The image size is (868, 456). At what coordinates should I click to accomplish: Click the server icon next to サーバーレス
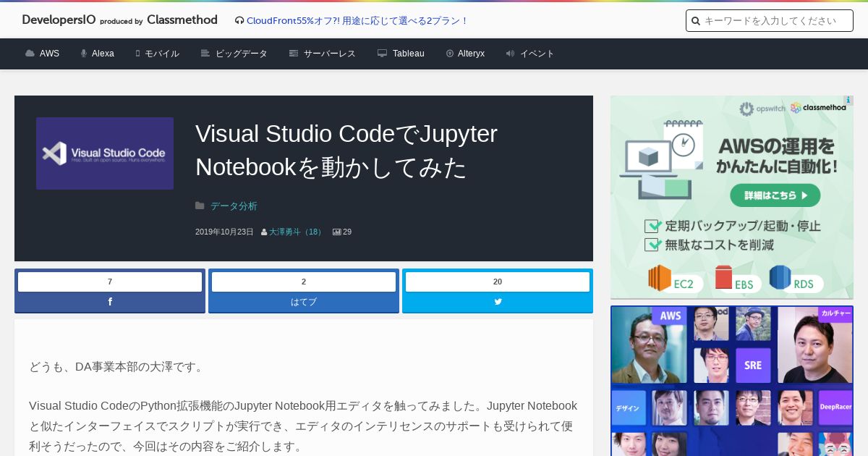click(294, 54)
